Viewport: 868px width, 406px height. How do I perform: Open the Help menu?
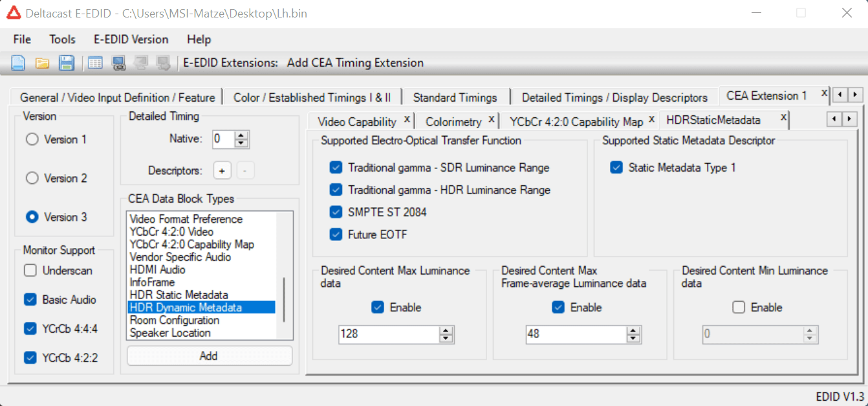199,39
